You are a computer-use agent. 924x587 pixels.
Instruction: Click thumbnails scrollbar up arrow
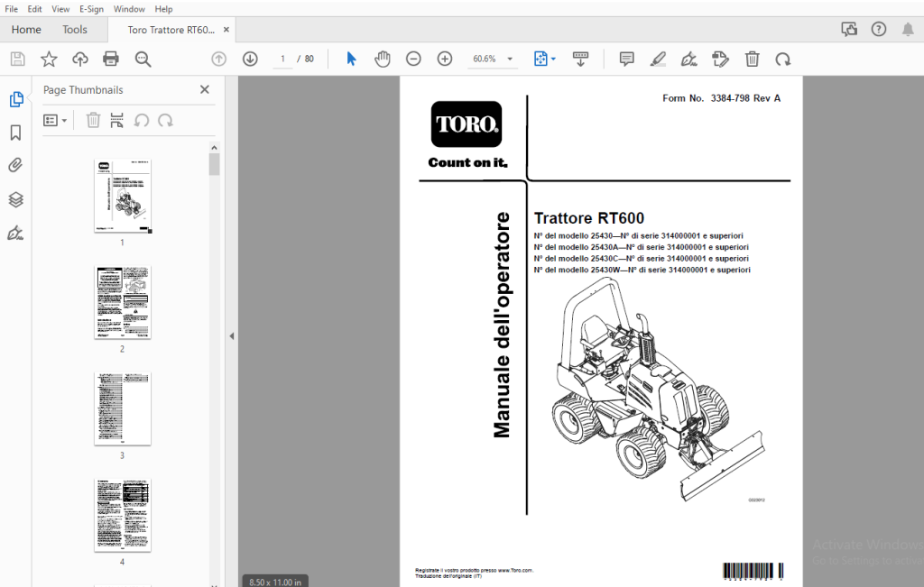coord(214,147)
